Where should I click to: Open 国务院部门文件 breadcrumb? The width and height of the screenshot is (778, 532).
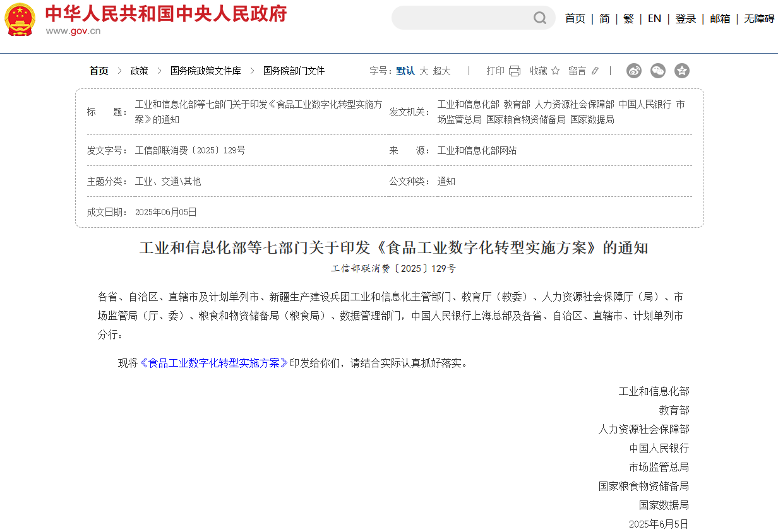coord(294,71)
